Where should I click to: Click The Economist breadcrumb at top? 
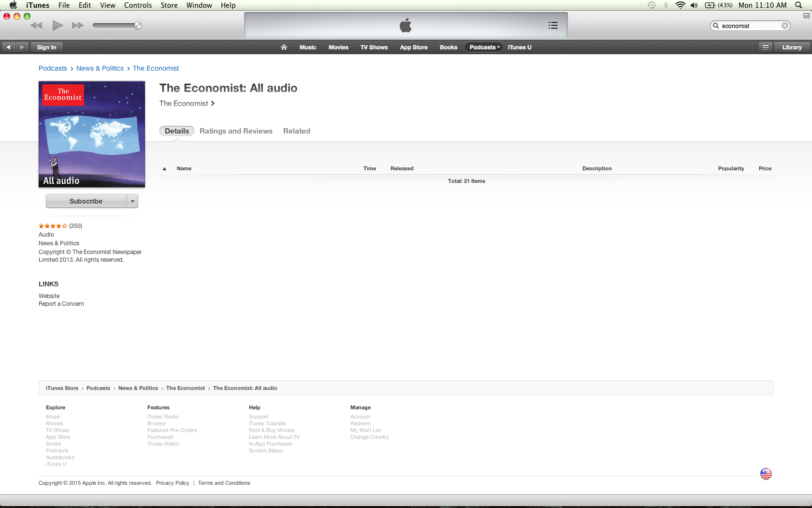(x=156, y=68)
